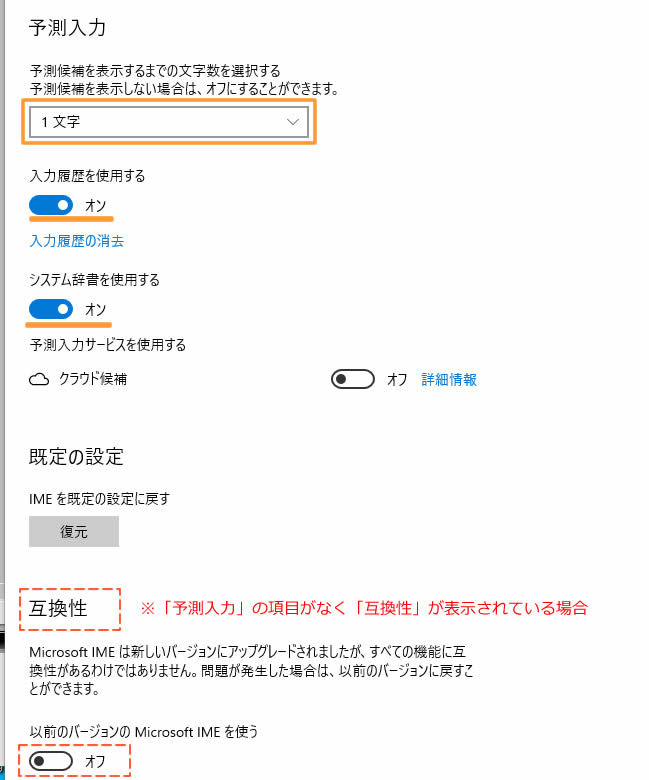Turn on 以前のバージョンの Microsoft IME を使う toggle

click(51, 761)
